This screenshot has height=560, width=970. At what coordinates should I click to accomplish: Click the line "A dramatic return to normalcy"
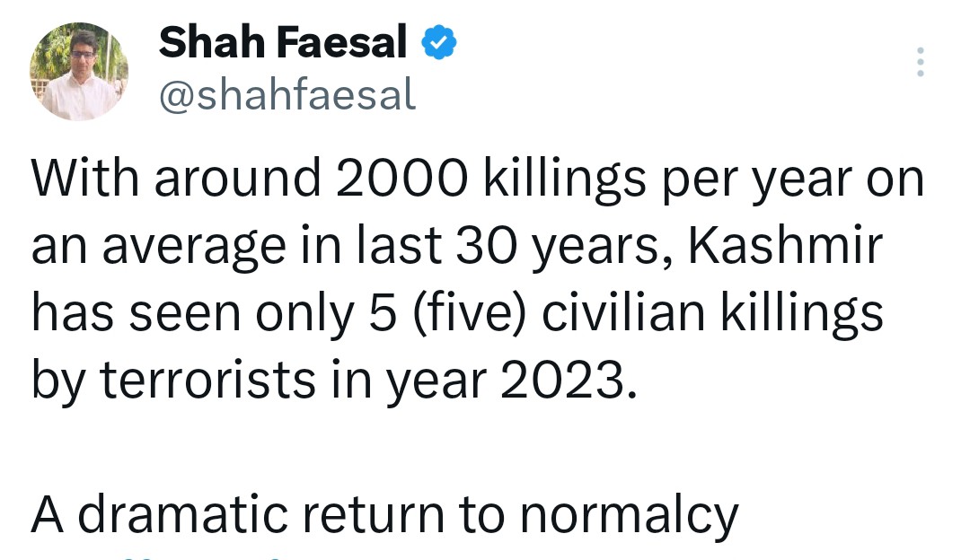(385, 515)
